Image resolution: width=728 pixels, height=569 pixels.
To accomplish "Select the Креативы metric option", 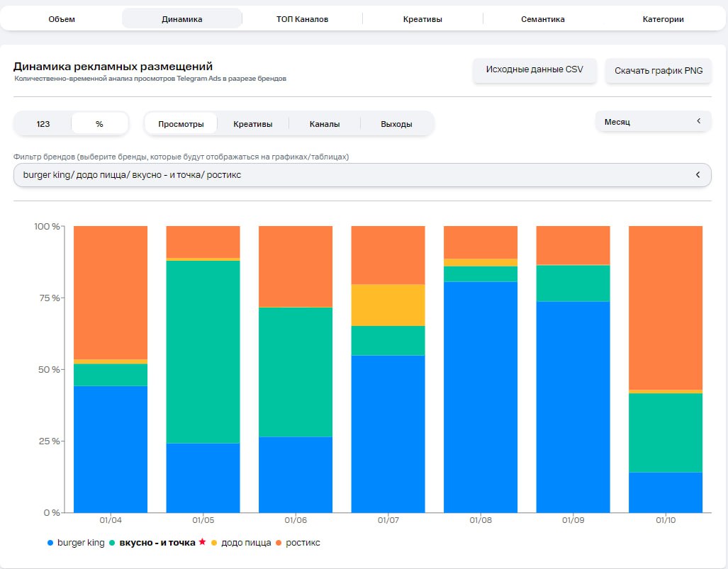I will pyautogui.click(x=253, y=123).
